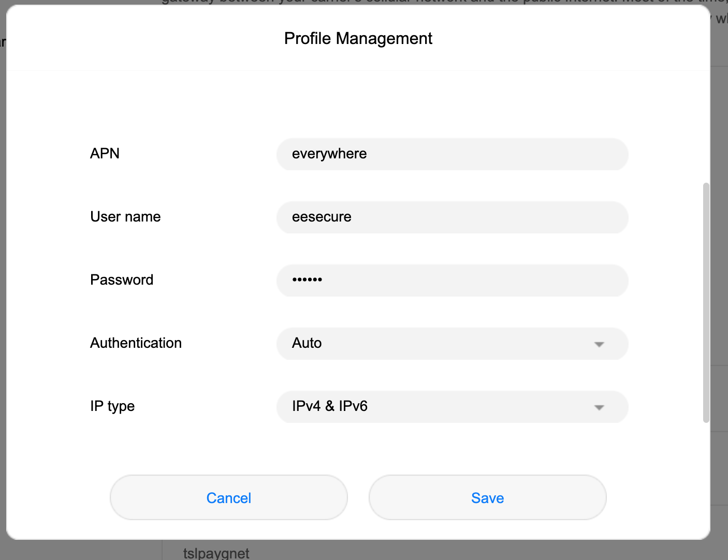Click the IP type label
Image resolution: width=728 pixels, height=560 pixels.
click(112, 406)
